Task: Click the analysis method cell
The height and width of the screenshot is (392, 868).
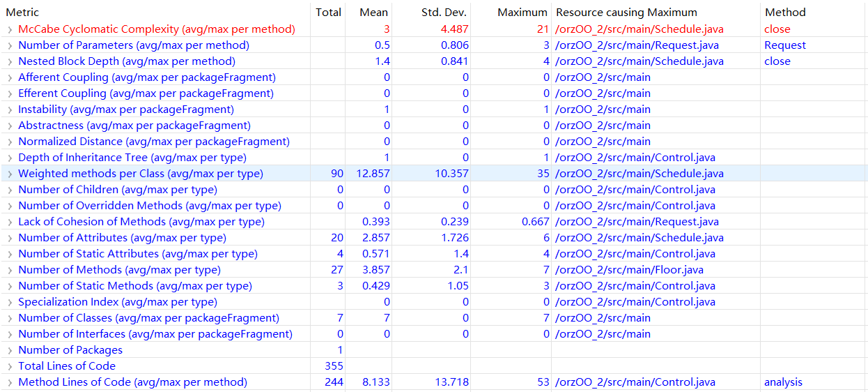Action: coord(783,382)
